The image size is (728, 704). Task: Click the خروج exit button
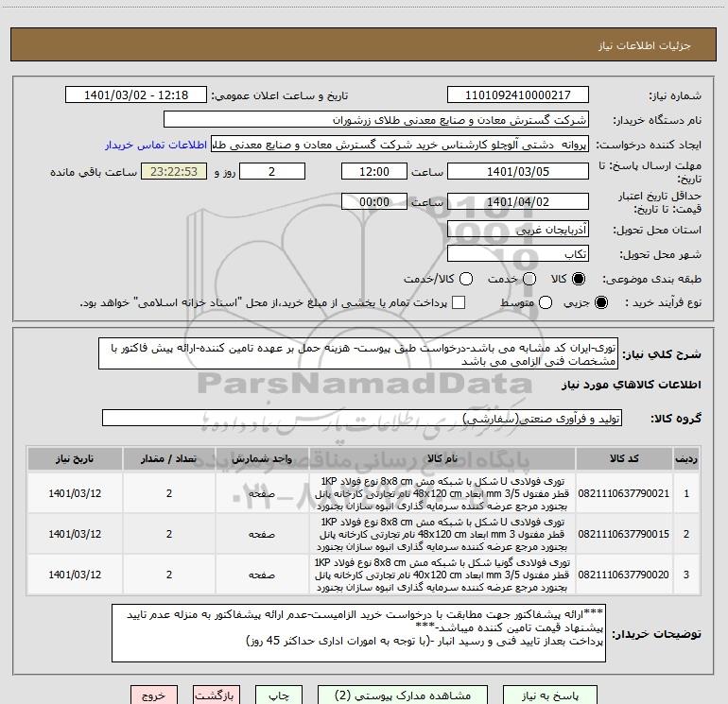point(154,695)
